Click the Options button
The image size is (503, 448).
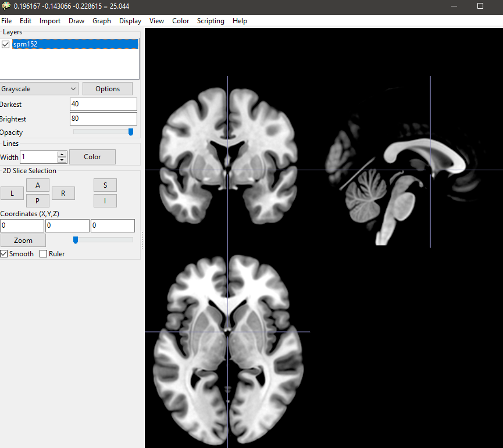[x=108, y=89]
